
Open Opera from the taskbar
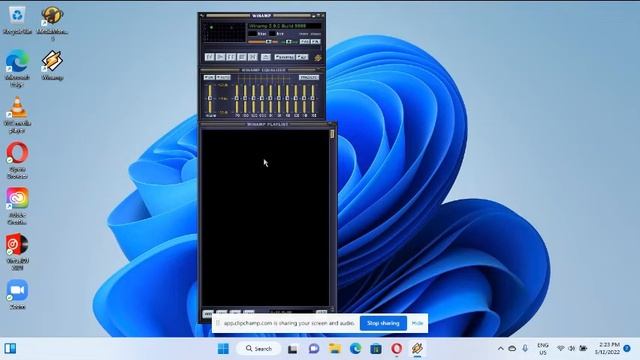tap(396, 349)
